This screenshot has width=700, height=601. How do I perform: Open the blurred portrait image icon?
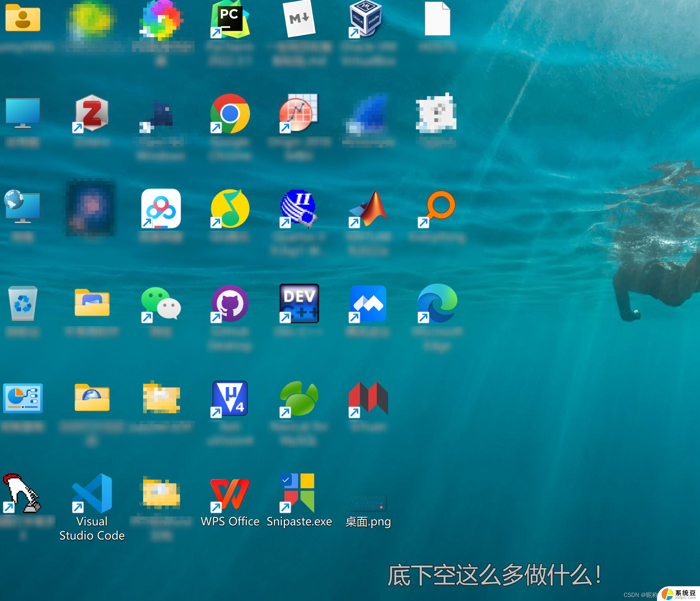(90, 207)
